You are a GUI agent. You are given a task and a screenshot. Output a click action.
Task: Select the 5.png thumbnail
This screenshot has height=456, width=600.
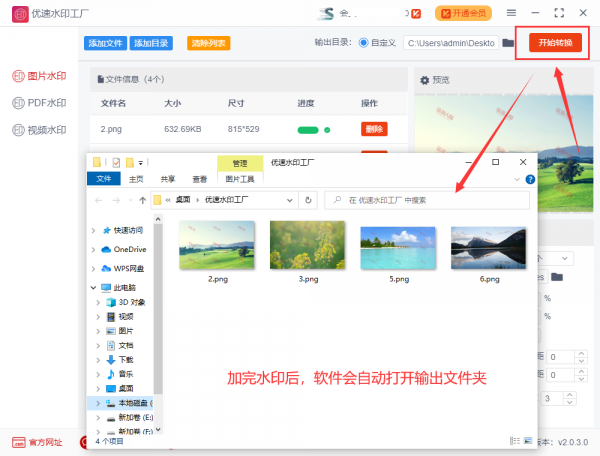coord(398,248)
